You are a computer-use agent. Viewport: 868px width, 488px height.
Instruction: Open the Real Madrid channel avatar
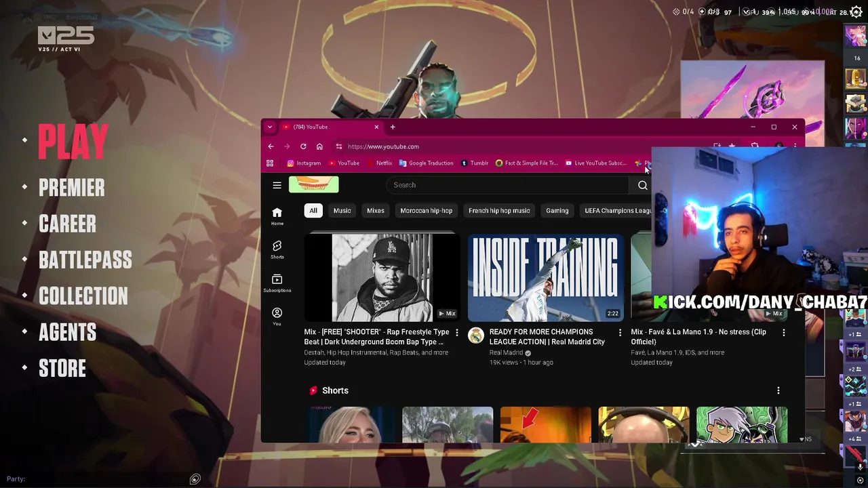point(476,335)
